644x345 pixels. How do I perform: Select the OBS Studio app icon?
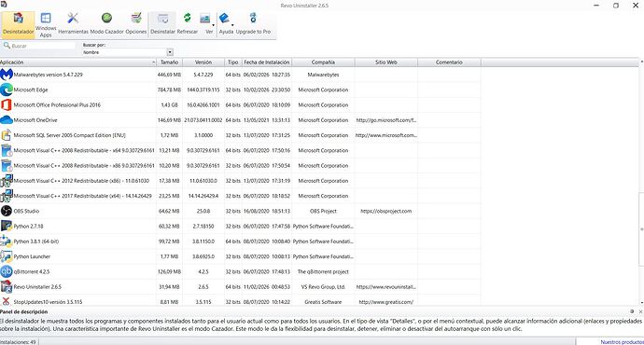pyautogui.click(x=7, y=212)
